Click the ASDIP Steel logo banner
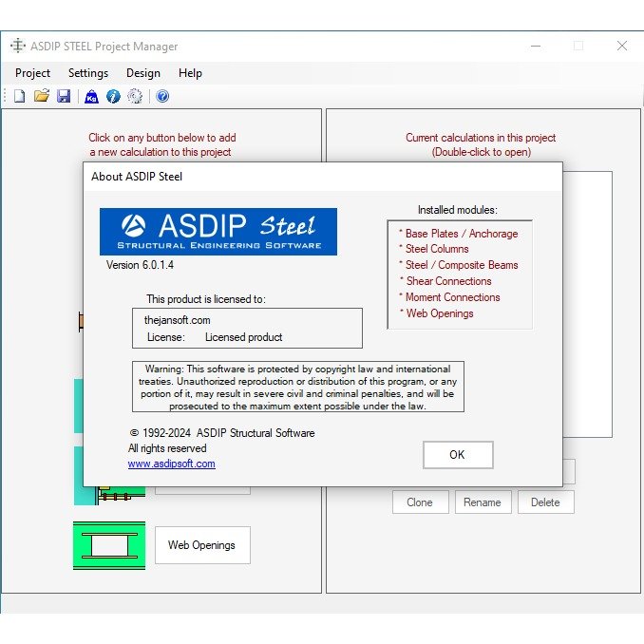This screenshot has width=644, height=644. point(218,232)
